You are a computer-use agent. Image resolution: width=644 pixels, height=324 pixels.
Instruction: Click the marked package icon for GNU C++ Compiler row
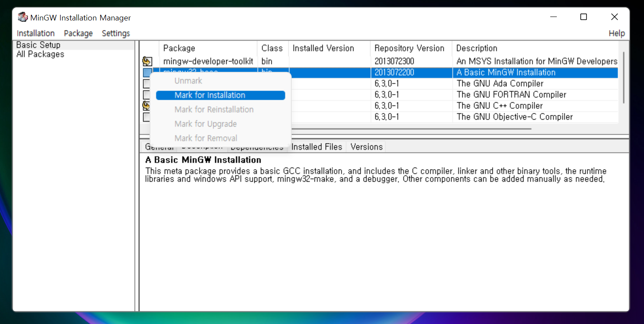146,105
